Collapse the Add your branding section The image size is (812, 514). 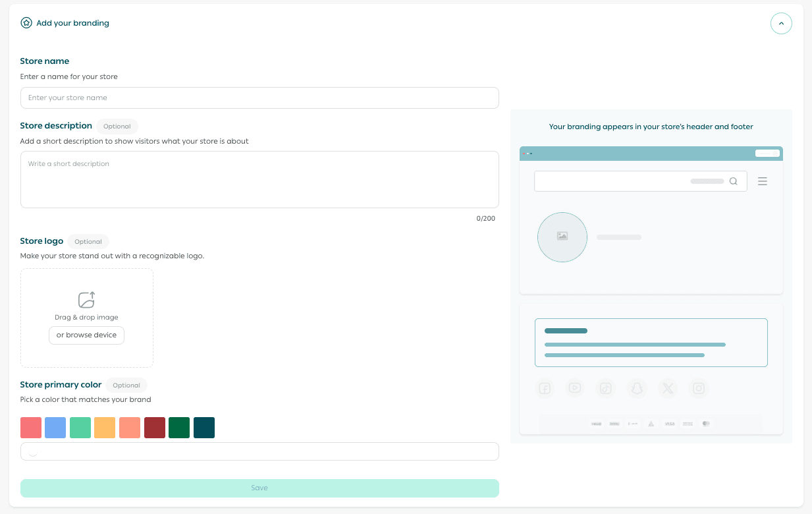point(781,24)
